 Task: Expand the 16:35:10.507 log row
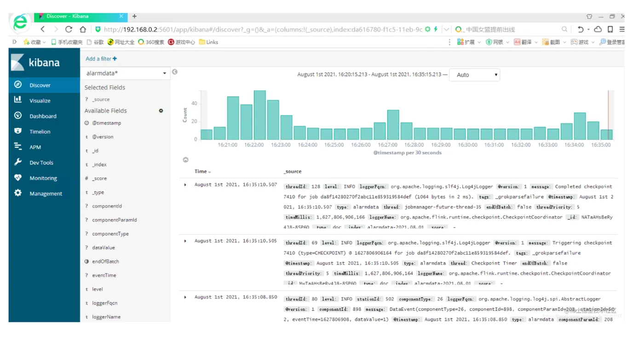click(185, 185)
